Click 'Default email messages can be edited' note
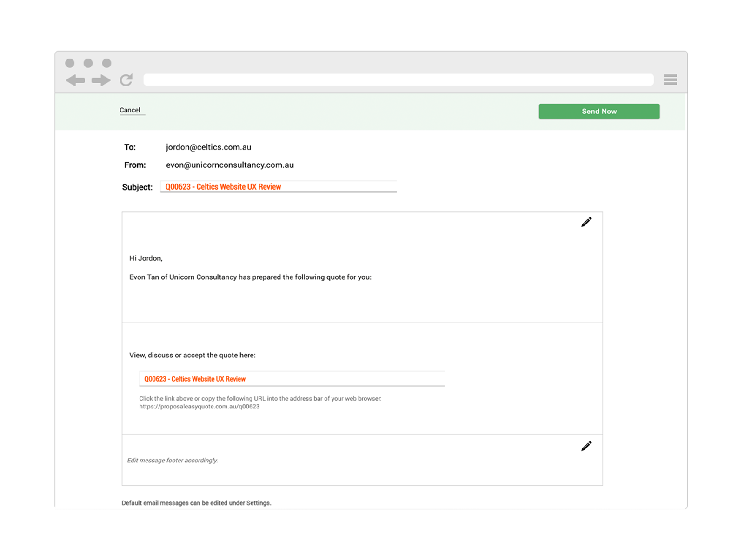The width and height of the screenshot is (744, 560). coord(196,503)
